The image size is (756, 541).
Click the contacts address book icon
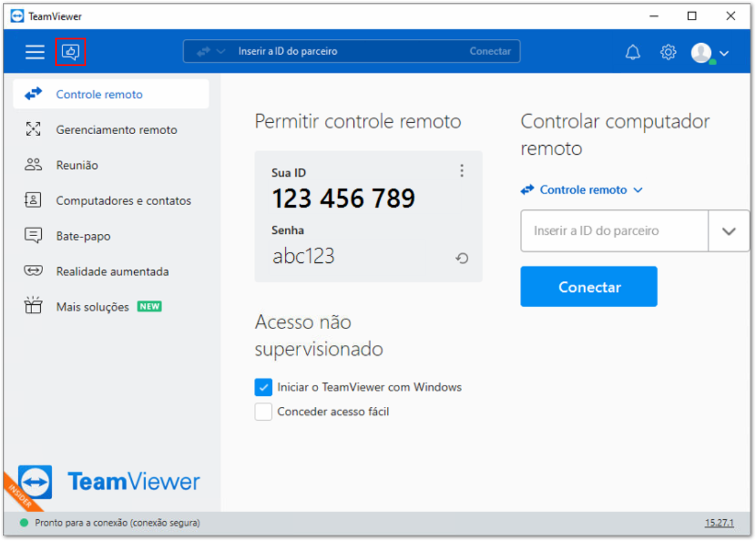33,200
